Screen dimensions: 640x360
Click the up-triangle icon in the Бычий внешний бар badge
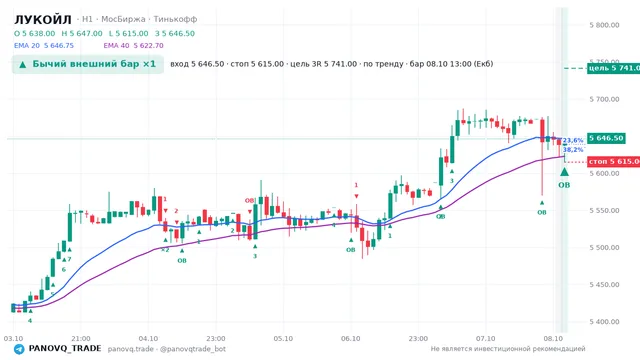(x=23, y=64)
